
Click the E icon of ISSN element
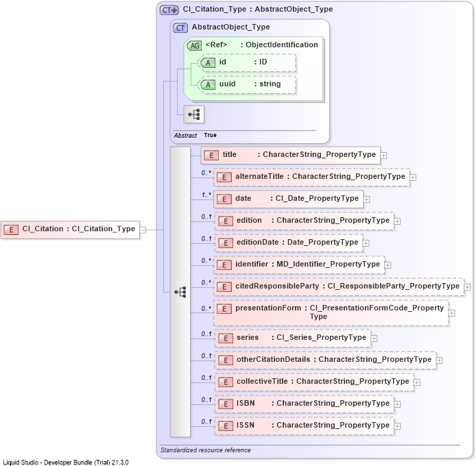click(x=225, y=426)
